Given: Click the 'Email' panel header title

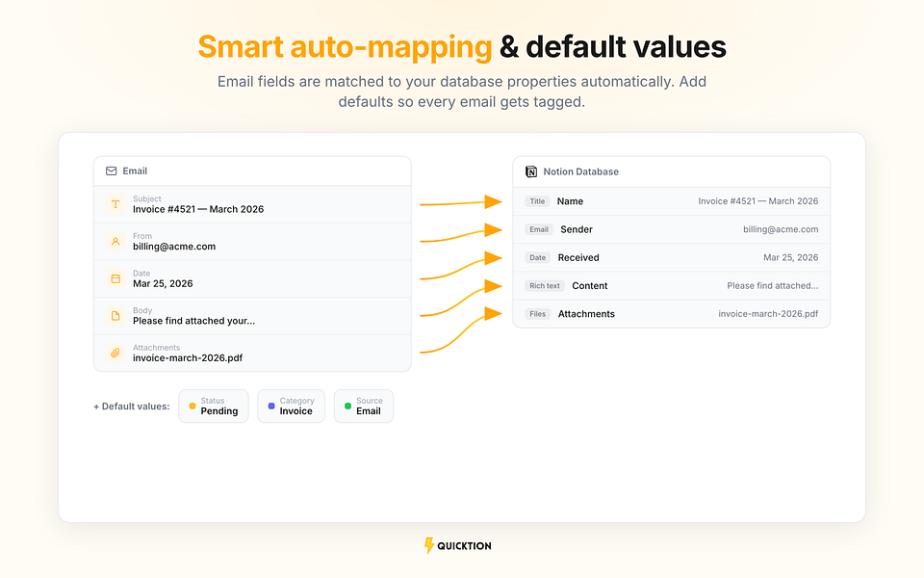Looking at the screenshot, I should click(x=135, y=171).
